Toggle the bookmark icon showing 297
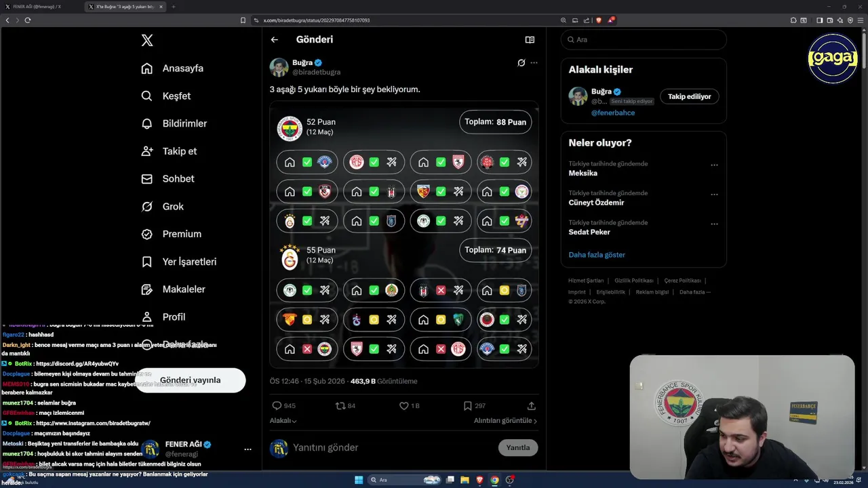 (467, 406)
